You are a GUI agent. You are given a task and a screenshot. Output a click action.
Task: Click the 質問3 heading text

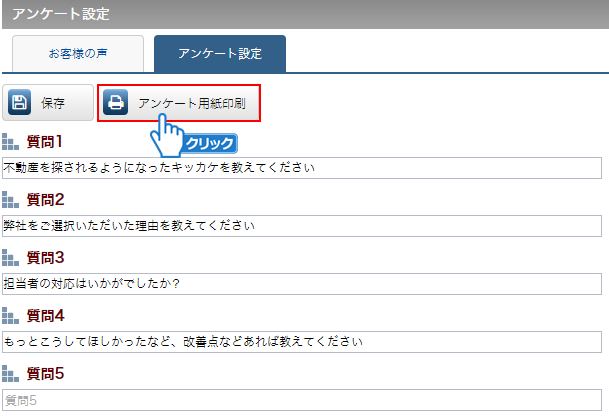(x=45, y=258)
